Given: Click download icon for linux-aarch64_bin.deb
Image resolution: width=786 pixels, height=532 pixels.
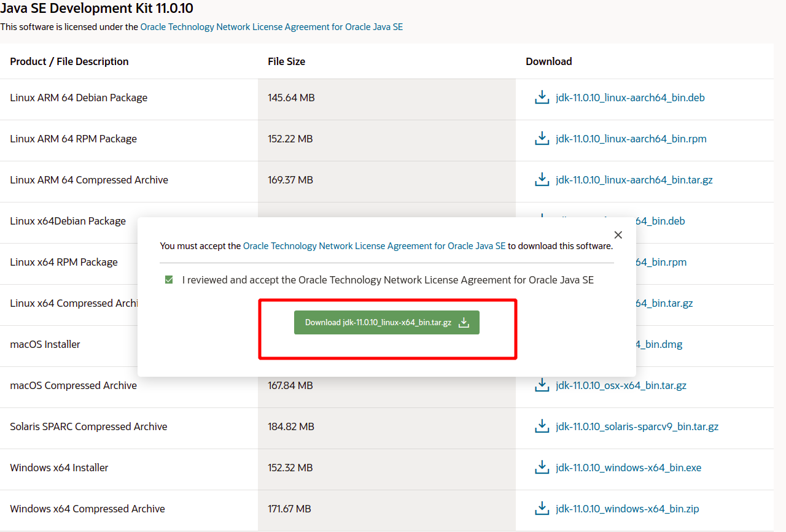Looking at the screenshot, I should 542,98.
